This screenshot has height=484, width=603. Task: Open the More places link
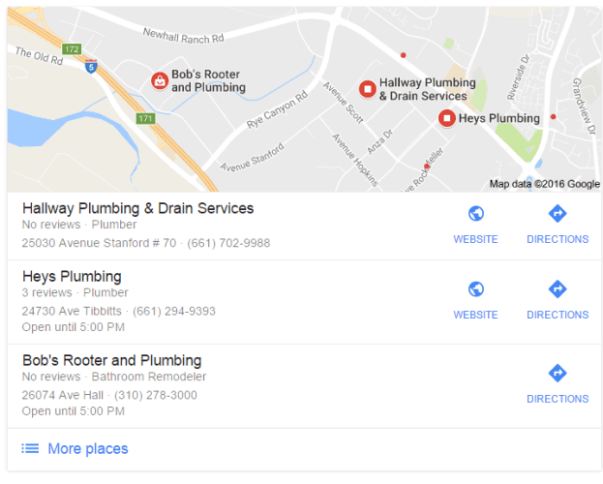[x=88, y=449]
